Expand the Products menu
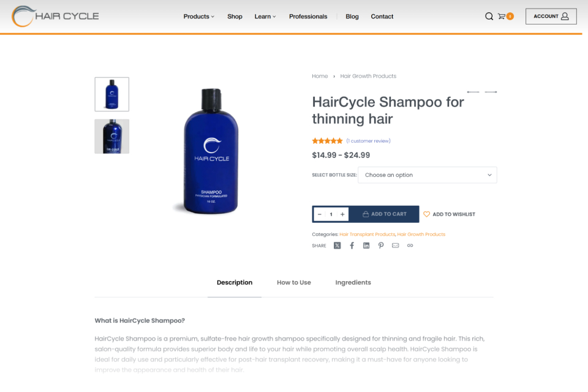 coord(198,17)
